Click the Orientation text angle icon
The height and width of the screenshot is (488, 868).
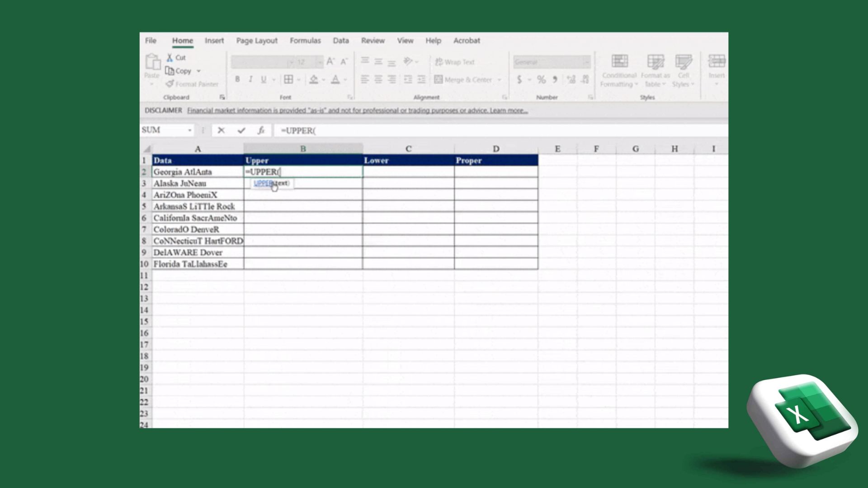coord(408,61)
